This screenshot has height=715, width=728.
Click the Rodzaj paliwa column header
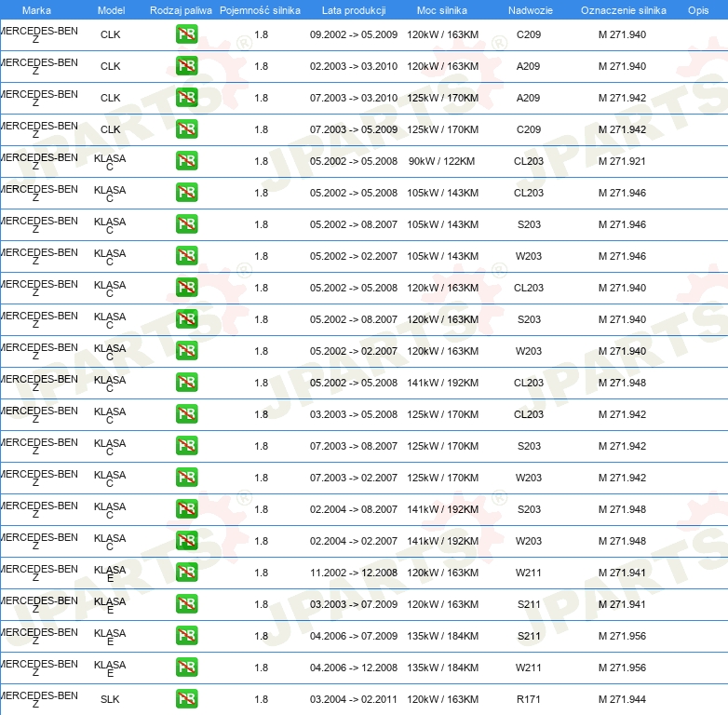tap(180, 10)
